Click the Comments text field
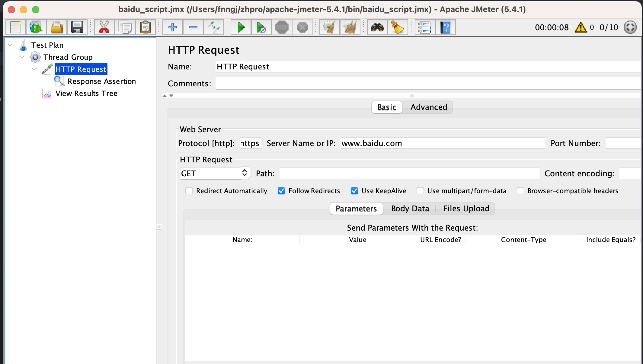Viewport: 643px width, 364px height. point(428,84)
